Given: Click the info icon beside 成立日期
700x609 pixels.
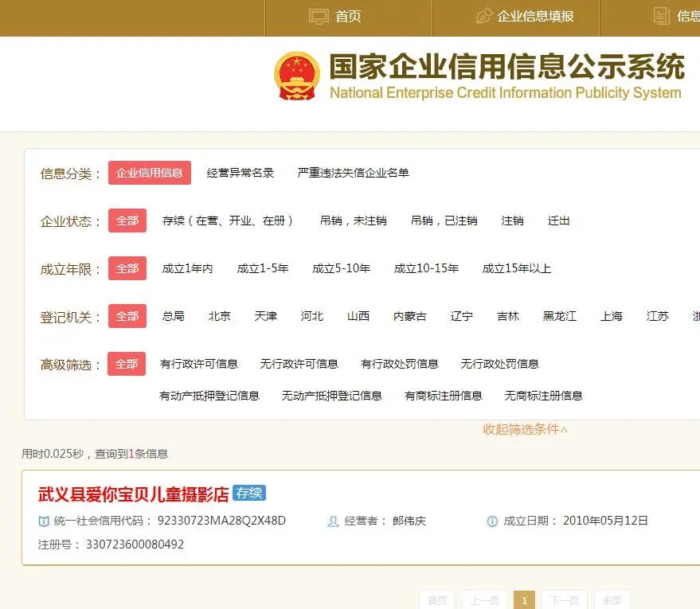Looking at the screenshot, I should point(492,521).
